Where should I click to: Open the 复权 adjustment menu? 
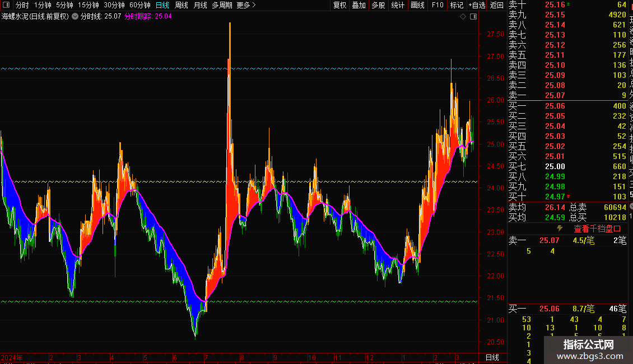click(x=339, y=5)
